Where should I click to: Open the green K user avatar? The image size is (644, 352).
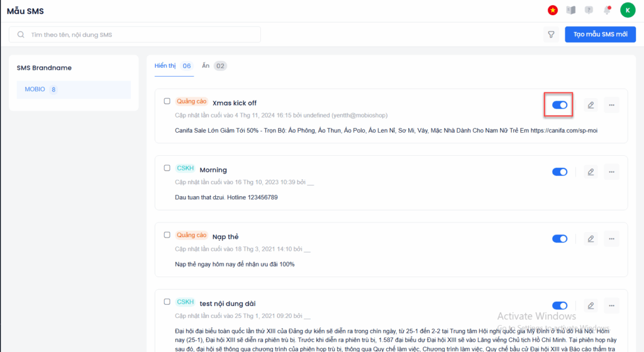click(x=627, y=10)
